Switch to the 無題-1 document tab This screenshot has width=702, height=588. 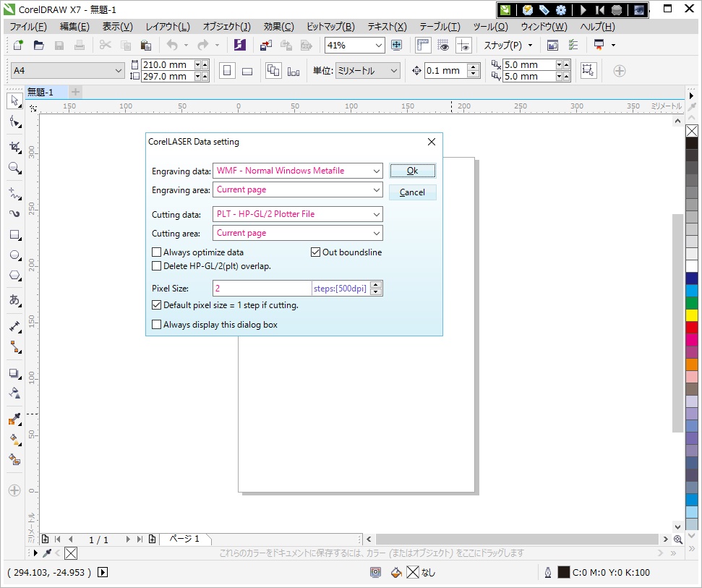pyautogui.click(x=46, y=93)
